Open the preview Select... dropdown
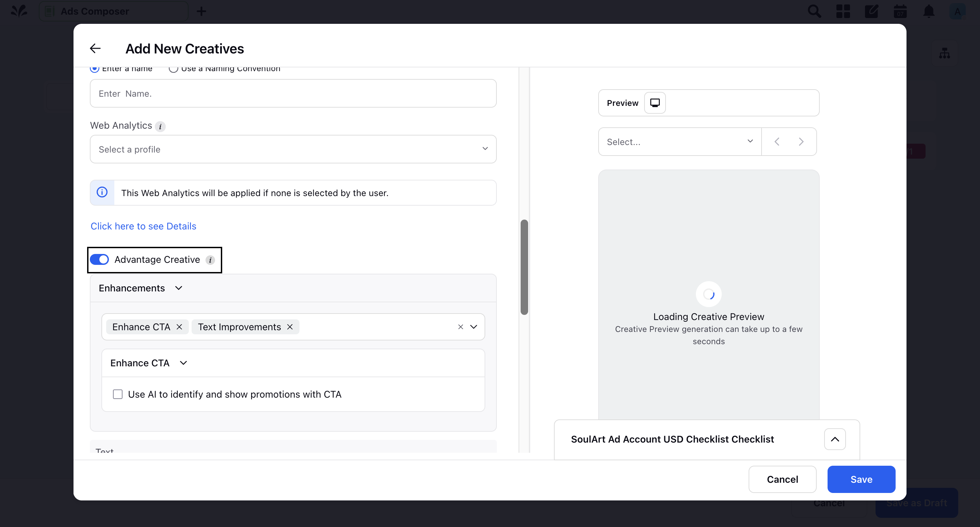 (680, 142)
